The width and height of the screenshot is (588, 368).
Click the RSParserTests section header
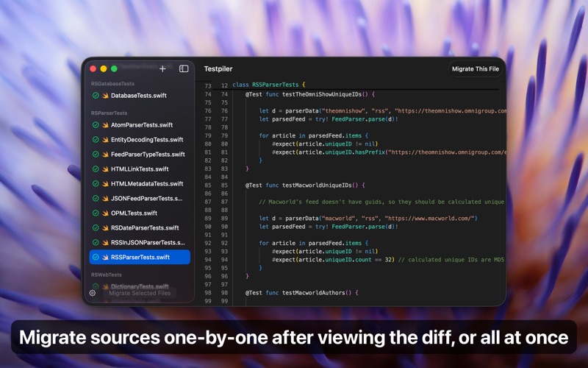pos(109,113)
